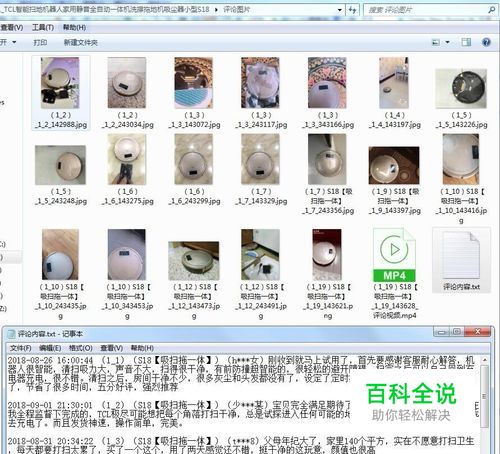500x454 pixels.
Task: Expand the 打开 button dropdown arrow
Action: [x=14, y=42]
